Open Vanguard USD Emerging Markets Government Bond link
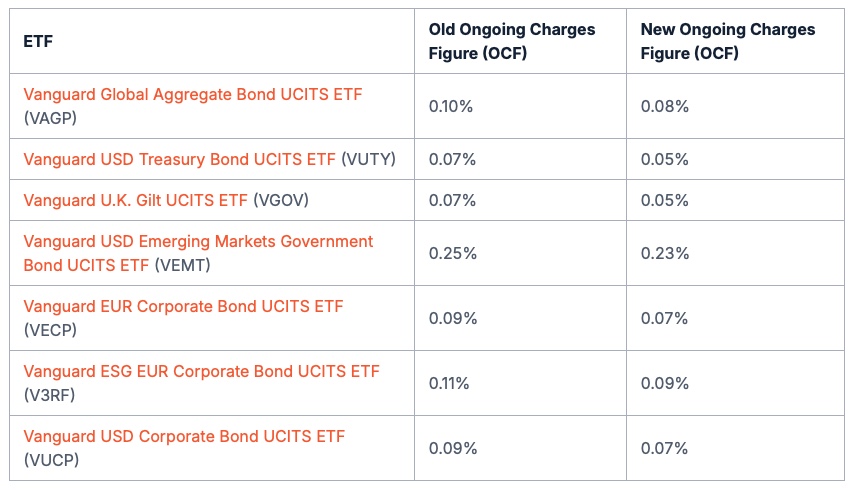The image size is (853, 490). 198,242
